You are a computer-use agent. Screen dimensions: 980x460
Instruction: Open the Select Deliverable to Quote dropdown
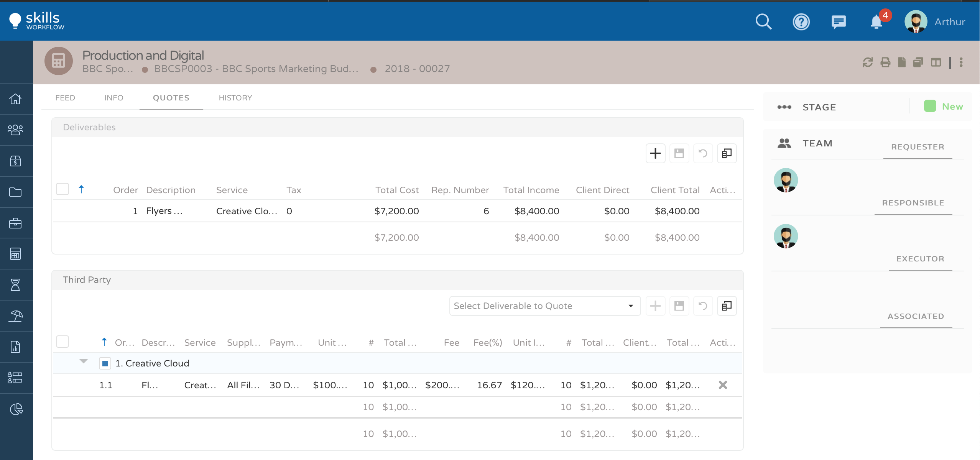tap(545, 306)
